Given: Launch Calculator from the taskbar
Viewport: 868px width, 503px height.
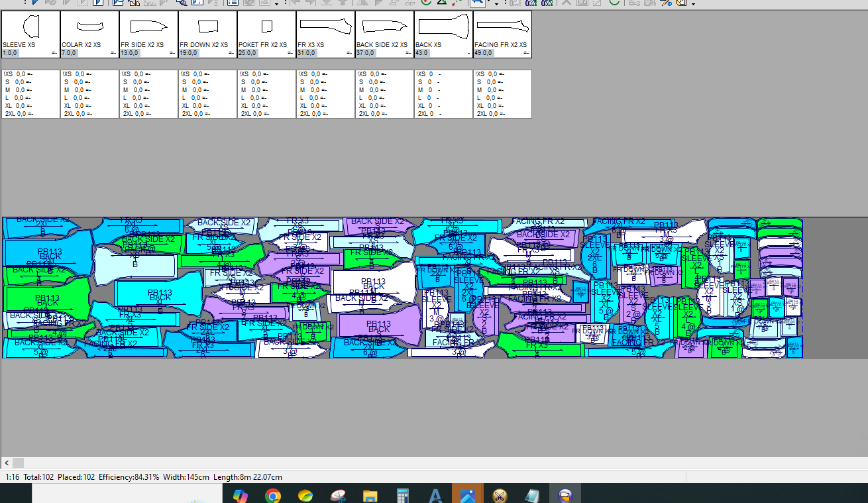Looking at the screenshot, I should pos(402,495).
